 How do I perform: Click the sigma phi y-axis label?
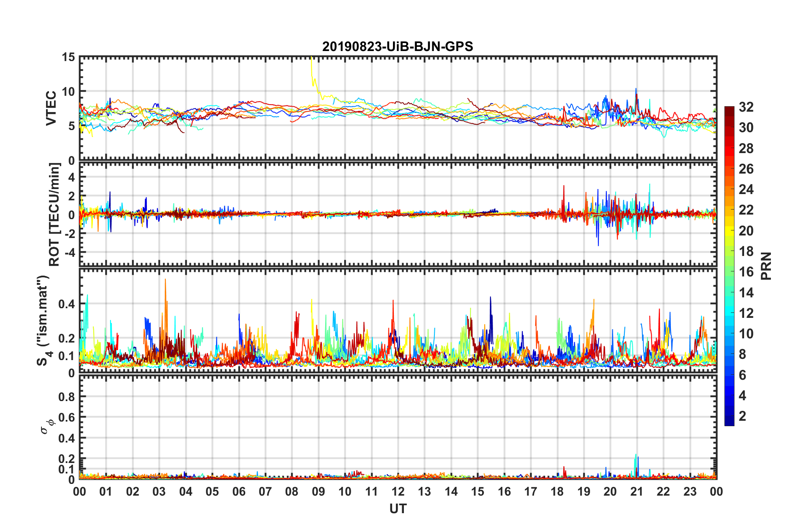pyautogui.click(x=47, y=427)
